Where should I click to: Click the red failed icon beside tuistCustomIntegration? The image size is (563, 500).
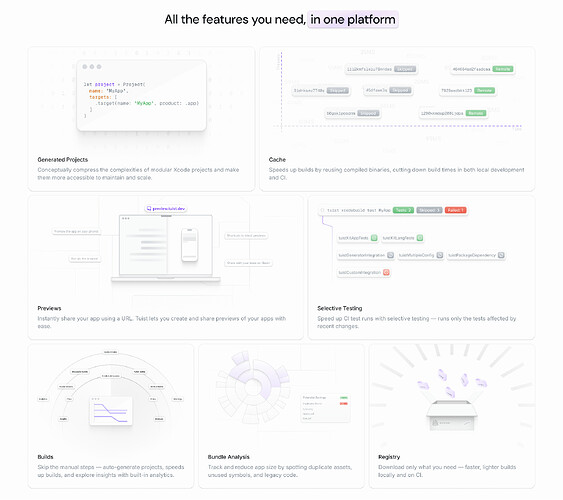386,272
